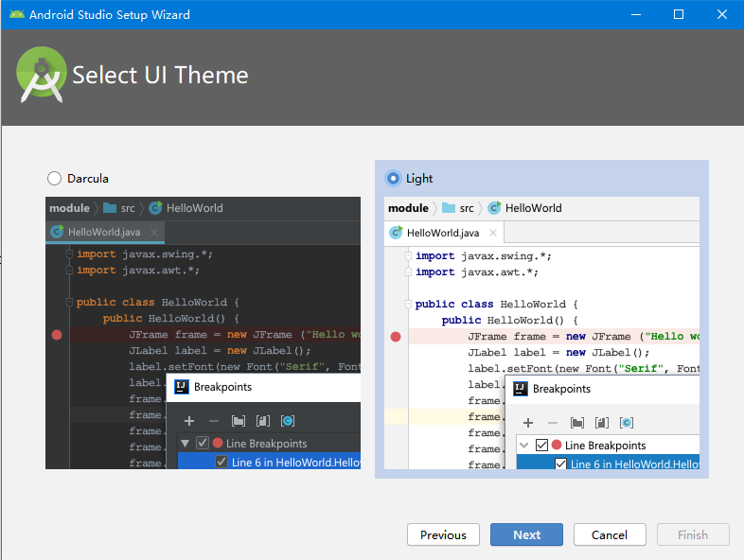Toggle Line 6 checkbox in Light preview

(560, 464)
